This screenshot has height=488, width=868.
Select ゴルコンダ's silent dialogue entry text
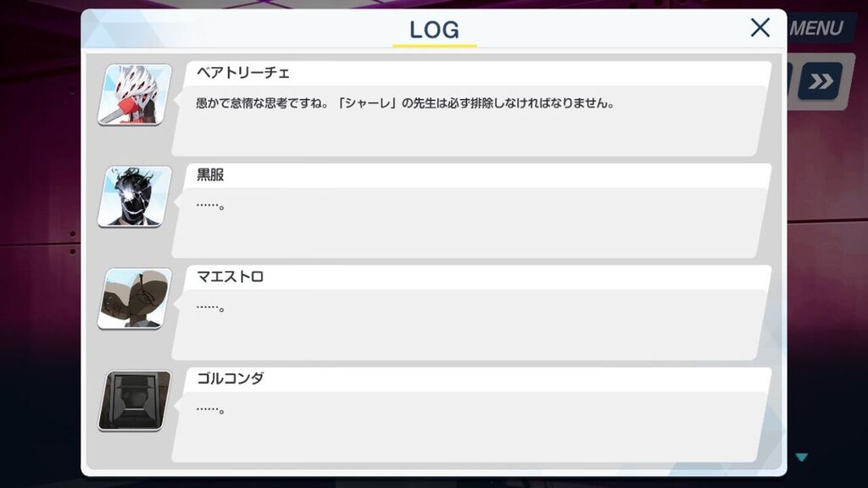210,410
